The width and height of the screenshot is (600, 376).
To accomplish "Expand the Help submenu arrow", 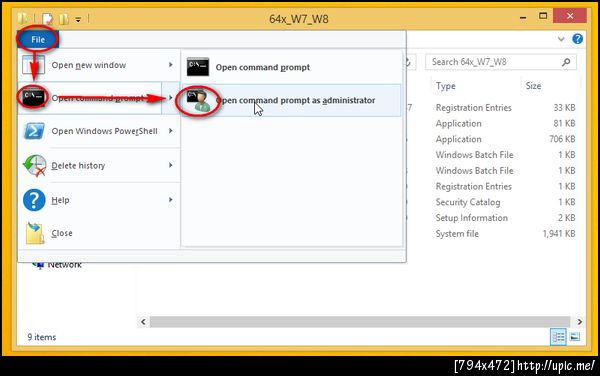I will click(x=171, y=200).
